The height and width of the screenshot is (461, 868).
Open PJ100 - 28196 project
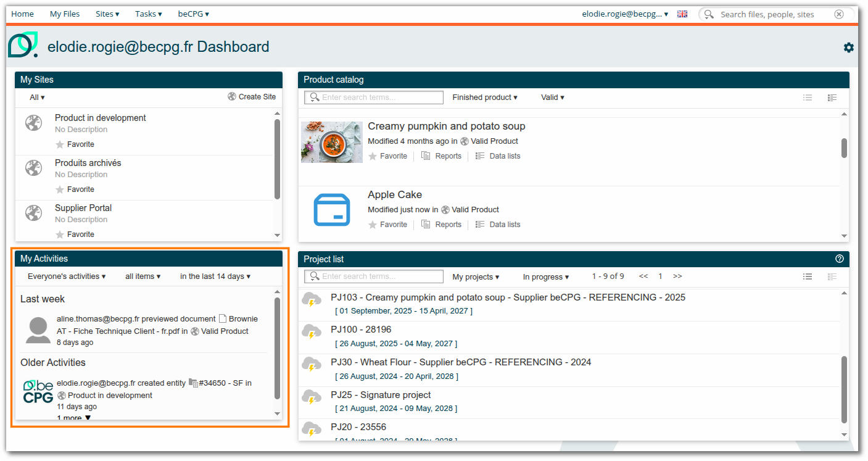click(361, 330)
